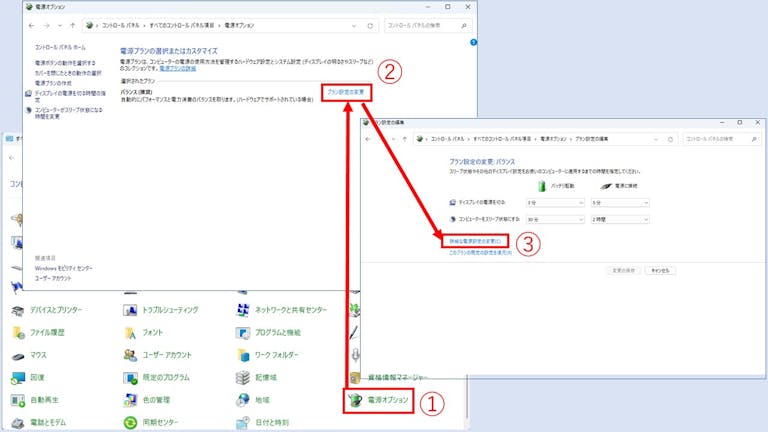768x432 pixels.
Task: Click 電源オプション breadcrumb in プラン設定の編集 window
Action: pyautogui.click(x=553, y=139)
